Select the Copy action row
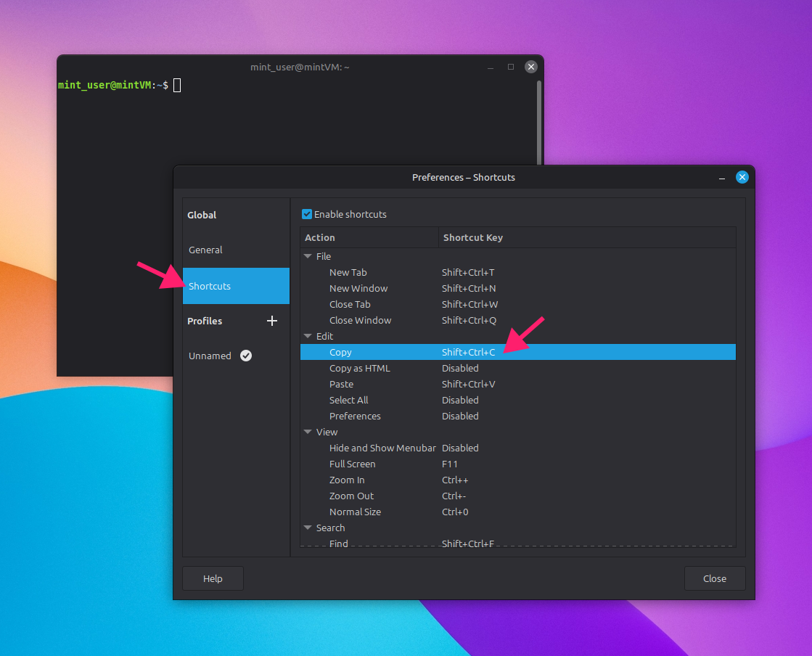The image size is (812, 656). coord(518,352)
